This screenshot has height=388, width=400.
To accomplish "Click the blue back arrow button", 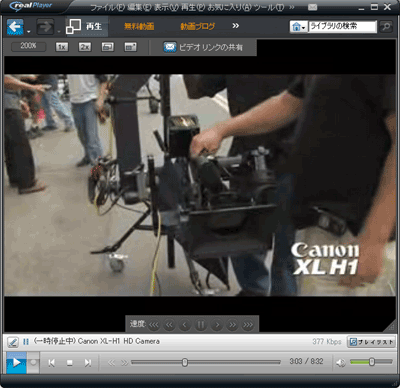I will pyautogui.click(x=15, y=27).
